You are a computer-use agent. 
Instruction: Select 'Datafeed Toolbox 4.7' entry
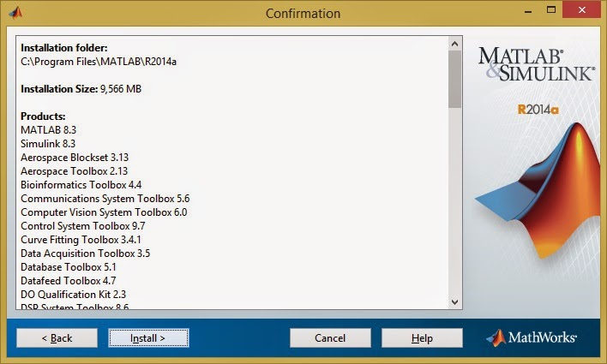click(68, 281)
